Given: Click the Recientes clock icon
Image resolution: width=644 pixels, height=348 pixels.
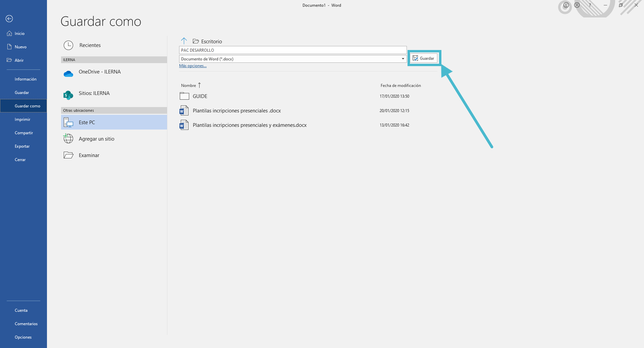Looking at the screenshot, I should pyautogui.click(x=68, y=45).
